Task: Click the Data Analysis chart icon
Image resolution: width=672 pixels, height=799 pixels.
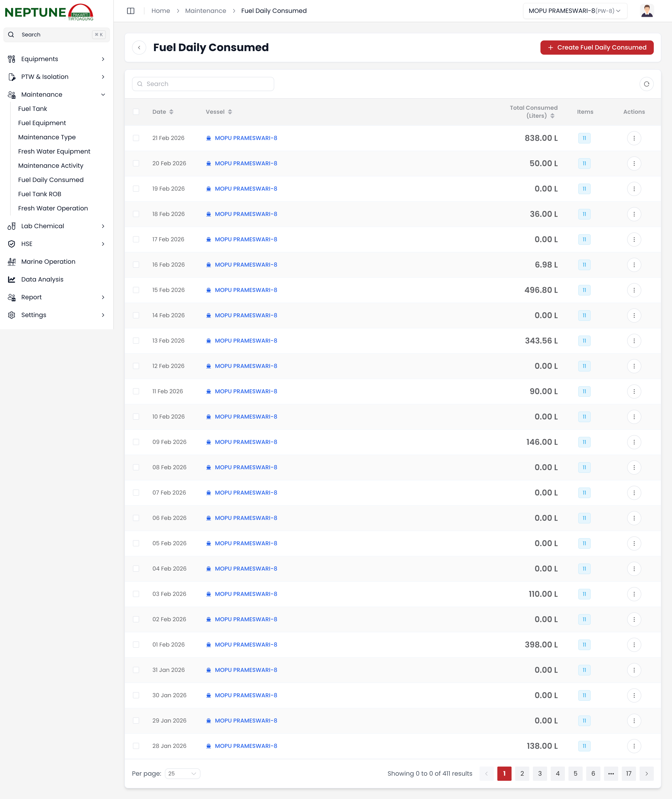Action: (x=12, y=280)
